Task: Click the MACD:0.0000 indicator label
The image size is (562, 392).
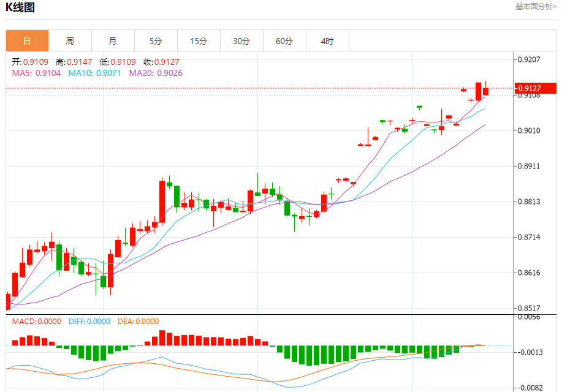Action: 36,322
